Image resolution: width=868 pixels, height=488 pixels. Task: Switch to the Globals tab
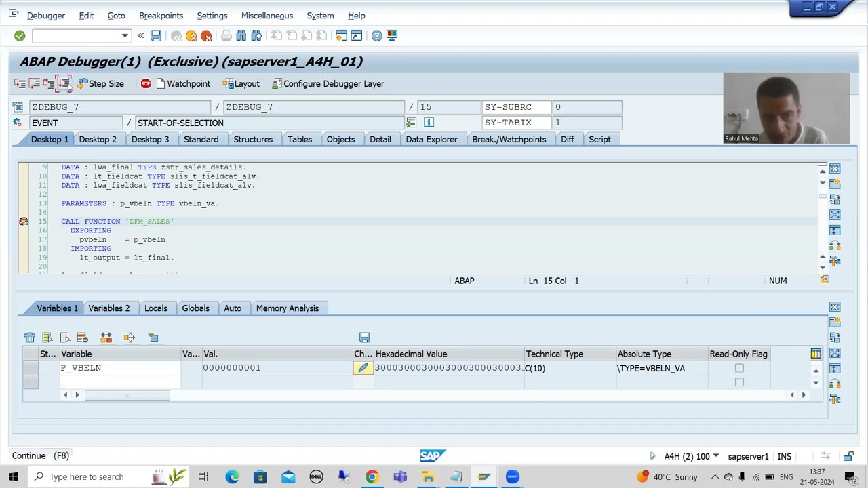195,308
